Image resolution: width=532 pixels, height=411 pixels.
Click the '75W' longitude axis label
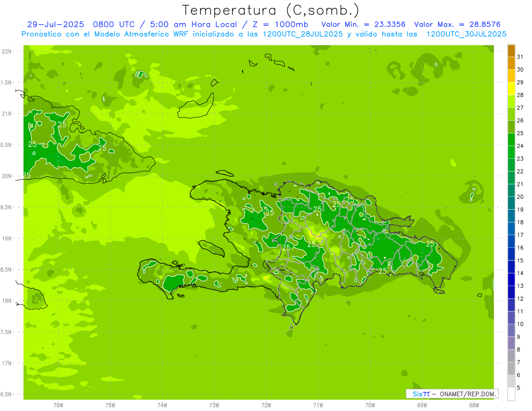coord(110,405)
